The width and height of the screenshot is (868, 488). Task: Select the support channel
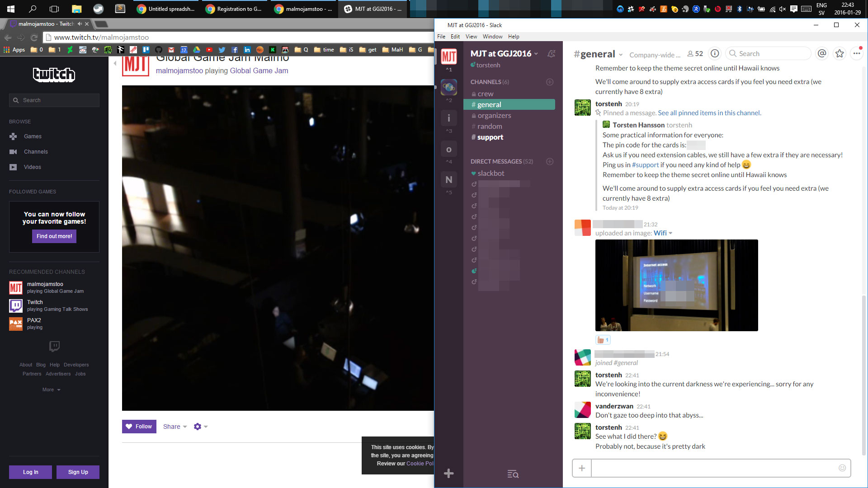(490, 137)
